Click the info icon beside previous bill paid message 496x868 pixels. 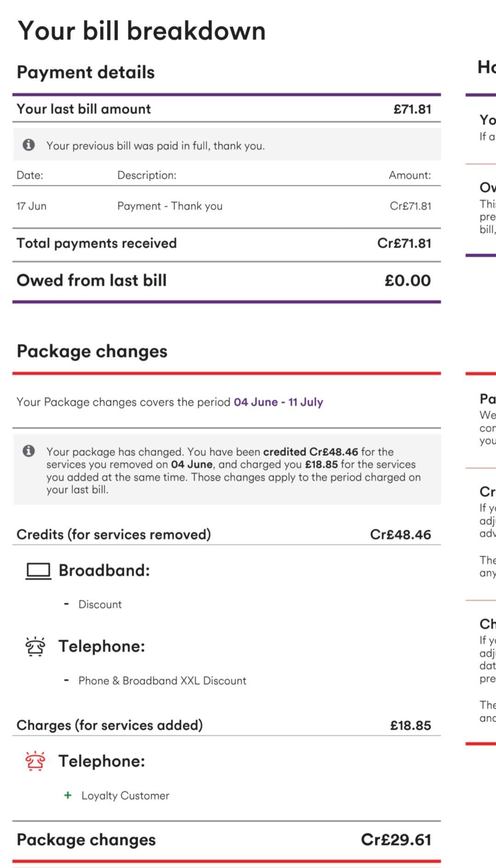click(28, 145)
